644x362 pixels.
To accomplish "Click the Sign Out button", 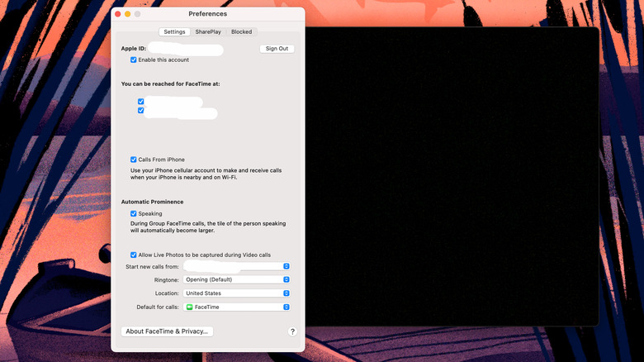I will 277,49.
